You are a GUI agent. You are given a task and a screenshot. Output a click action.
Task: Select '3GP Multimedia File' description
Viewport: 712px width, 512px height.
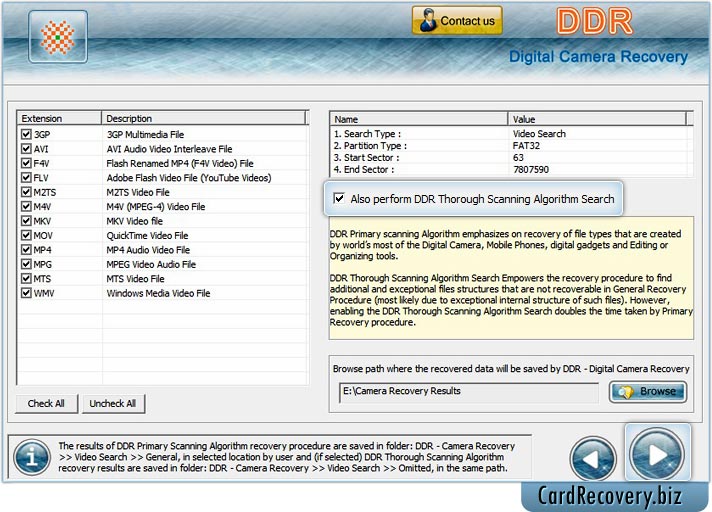(x=145, y=135)
